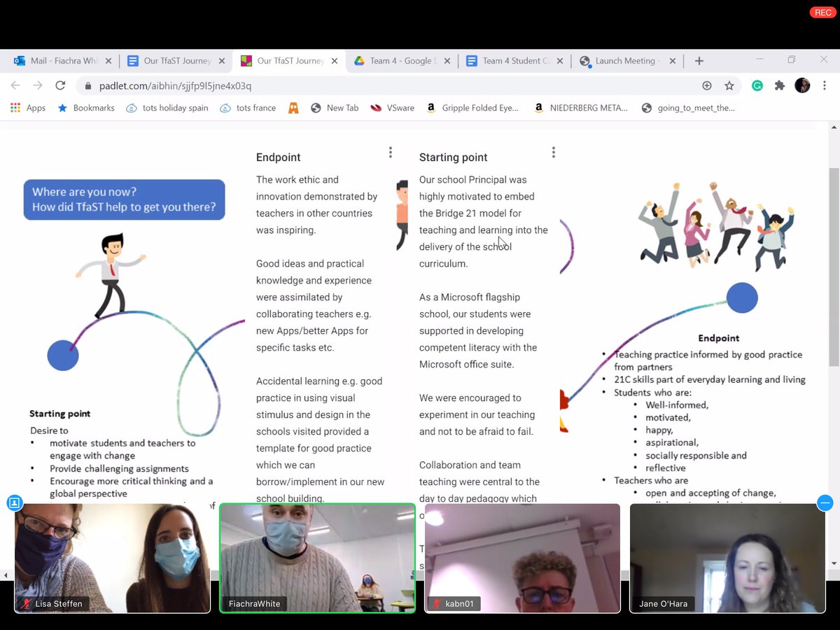
Task: Click the padlet.com address bar
Action: 407,85
